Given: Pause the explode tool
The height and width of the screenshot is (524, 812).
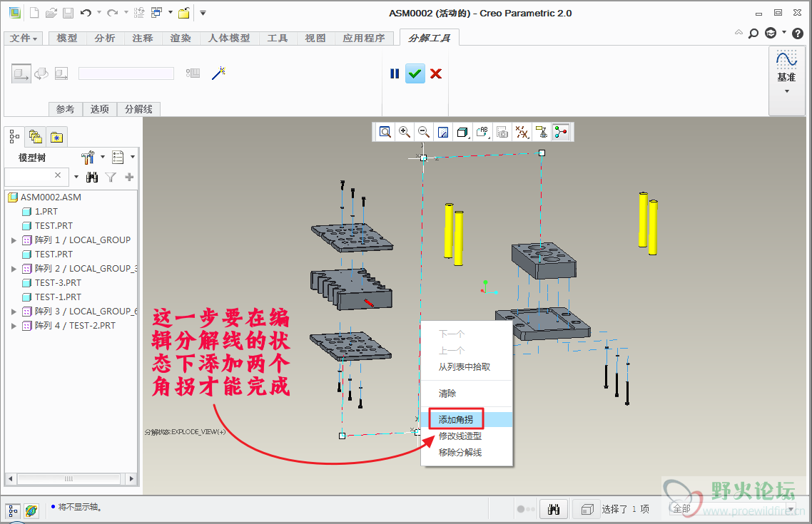Looking at the screenshot, I should pos(395,74).
